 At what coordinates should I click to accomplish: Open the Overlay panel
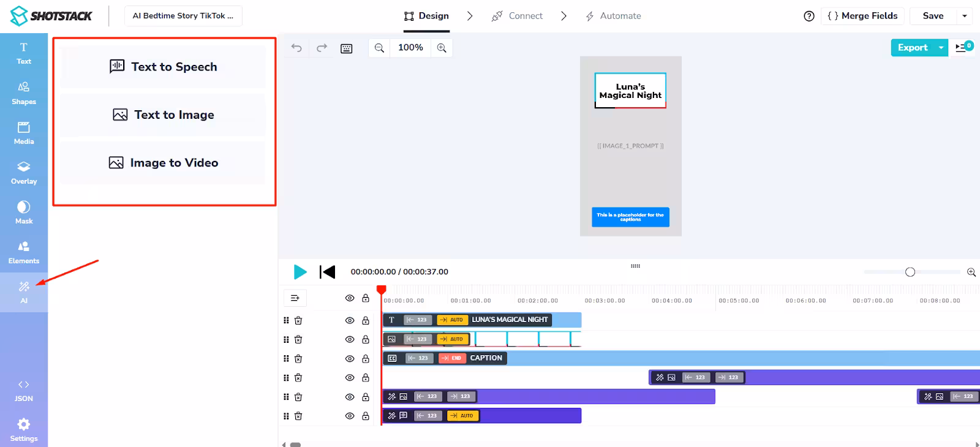24,173
